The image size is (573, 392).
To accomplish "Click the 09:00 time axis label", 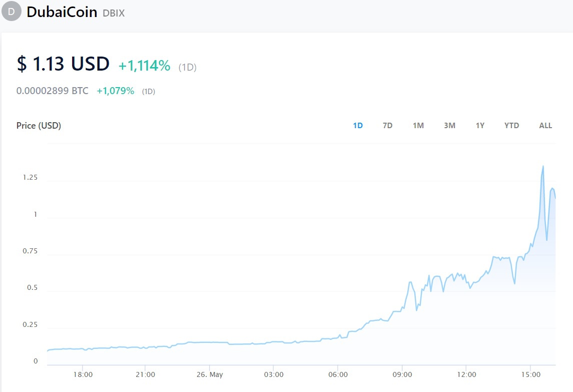I will (x=402, y=374).
